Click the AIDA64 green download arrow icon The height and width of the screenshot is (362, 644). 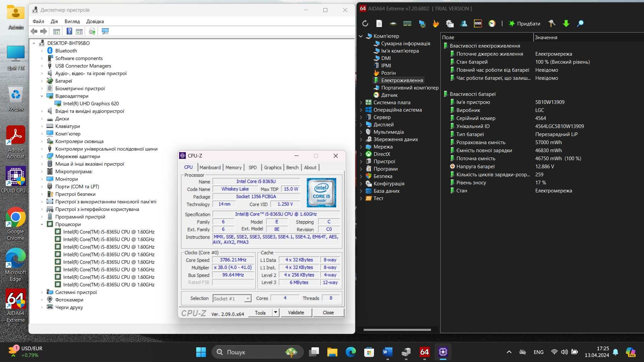pyautogui.click(x=566, y=23)
